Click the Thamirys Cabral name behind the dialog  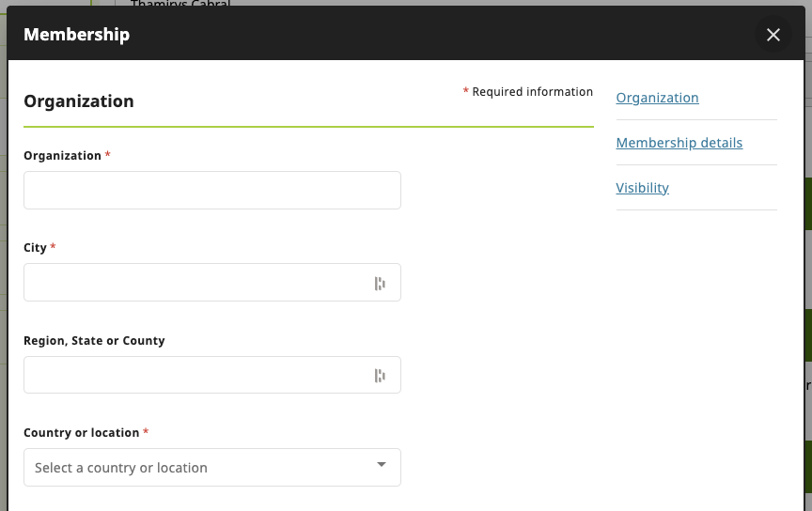(x=180, y=4)
